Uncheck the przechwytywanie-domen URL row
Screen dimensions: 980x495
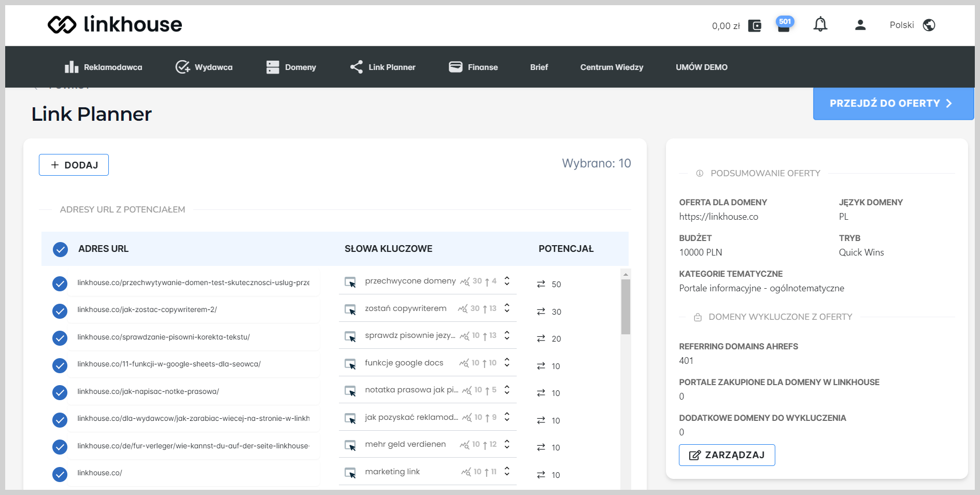coord(60,284)
